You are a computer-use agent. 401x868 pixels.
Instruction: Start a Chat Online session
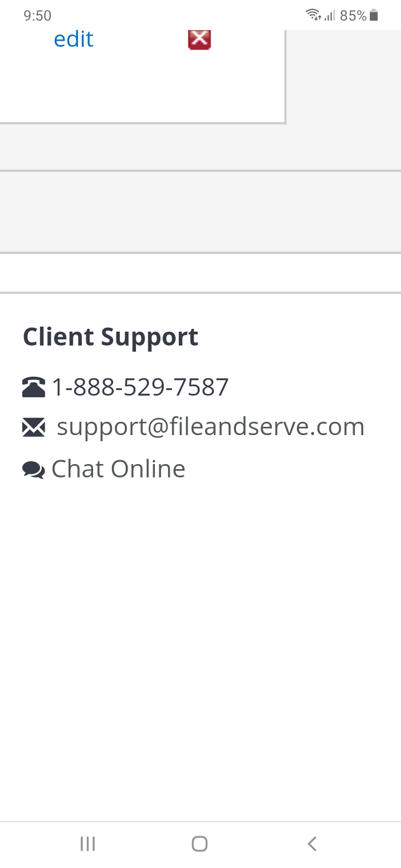(118, 469)
